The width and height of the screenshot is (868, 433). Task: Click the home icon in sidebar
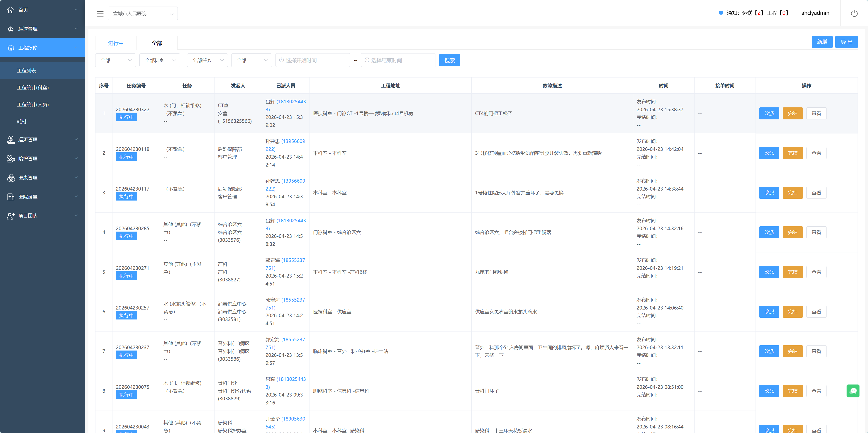point(11,10)
